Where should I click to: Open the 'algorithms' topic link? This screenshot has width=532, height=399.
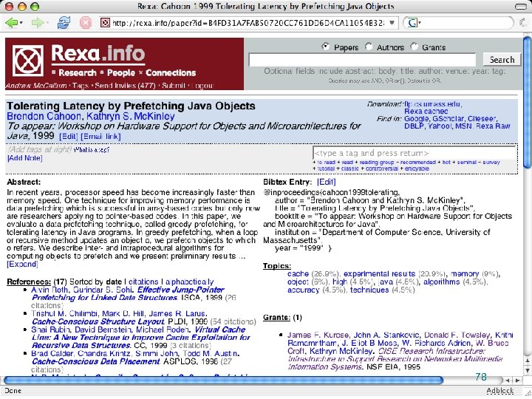coord(442,282)
